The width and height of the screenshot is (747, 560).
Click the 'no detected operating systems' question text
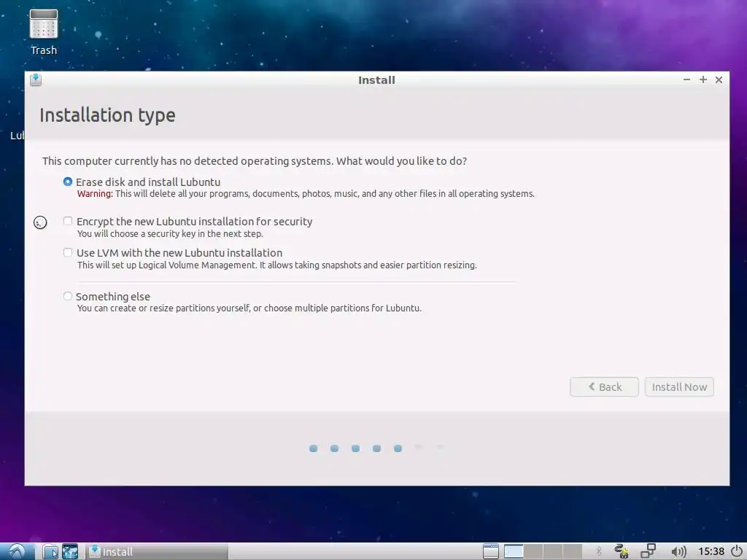pos(255,161)
